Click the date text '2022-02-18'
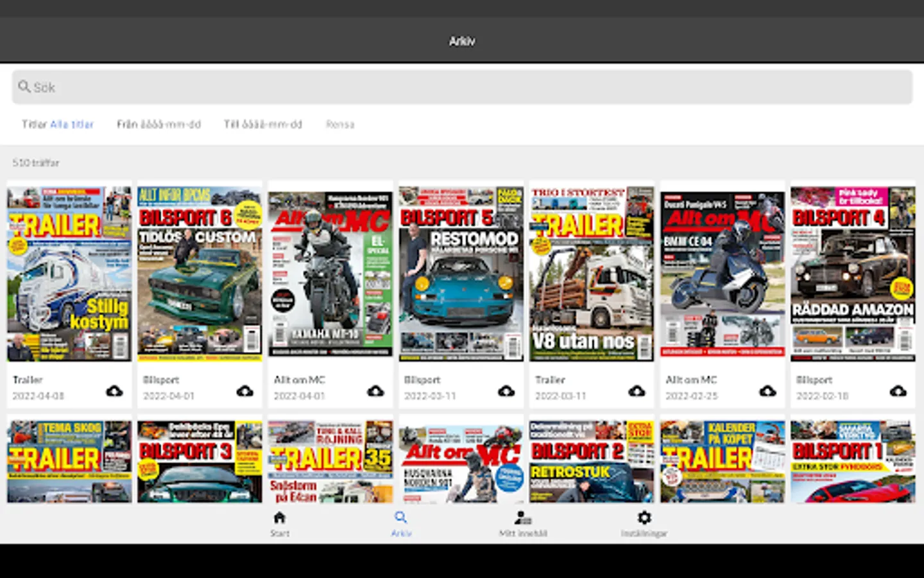 (823, 396)
